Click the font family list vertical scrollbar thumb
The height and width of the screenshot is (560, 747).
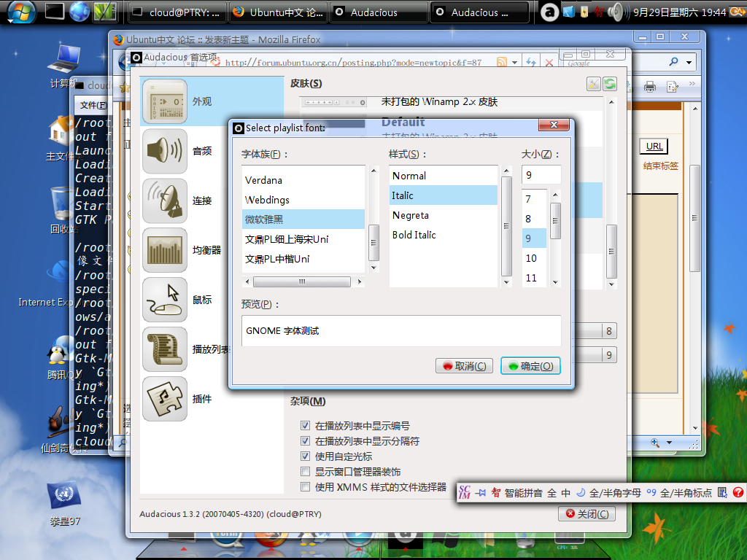(x=374, y=242)
